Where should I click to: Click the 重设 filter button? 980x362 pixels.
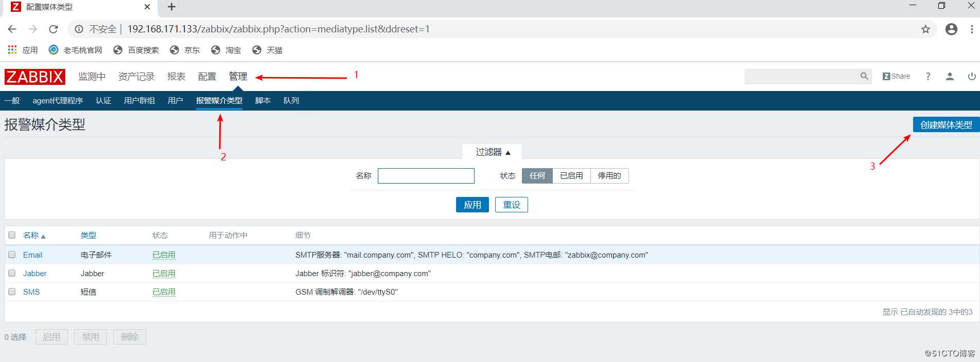coord(512,205)
